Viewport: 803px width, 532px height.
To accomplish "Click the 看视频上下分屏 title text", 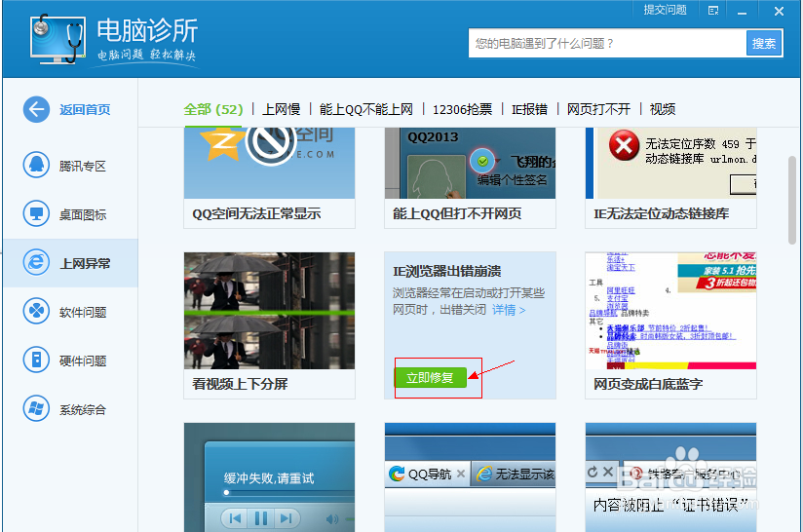I will [240, 384].
